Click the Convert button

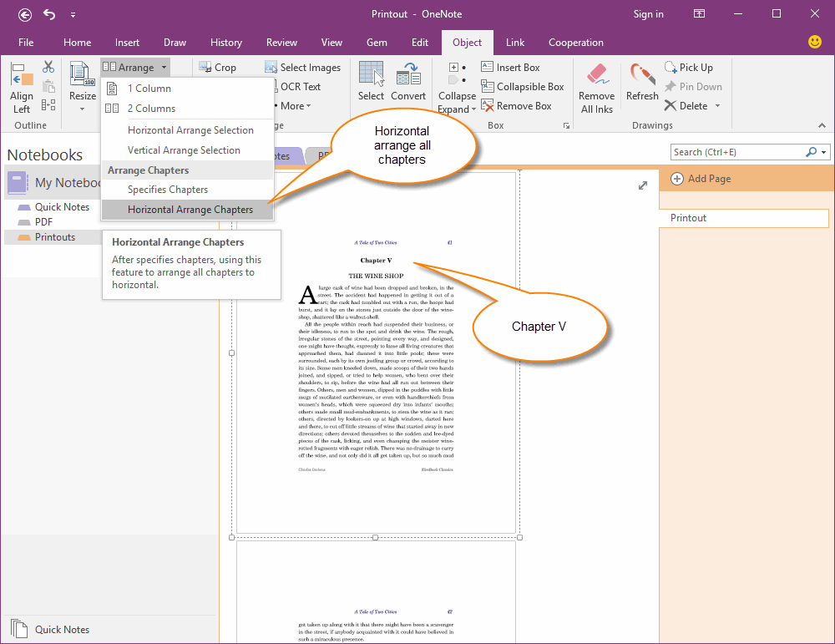point(408,81)
